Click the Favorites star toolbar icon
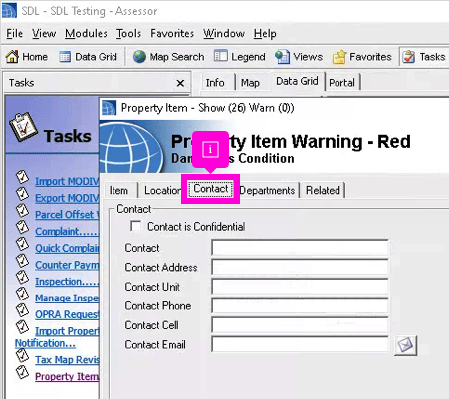The image size is (450, 400). point(339,57)
